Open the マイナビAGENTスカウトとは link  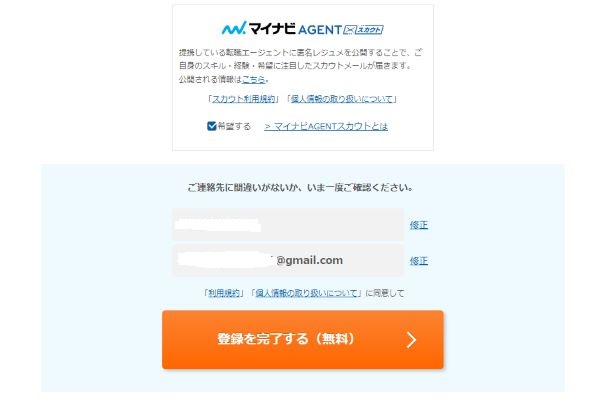pos(326,126)
